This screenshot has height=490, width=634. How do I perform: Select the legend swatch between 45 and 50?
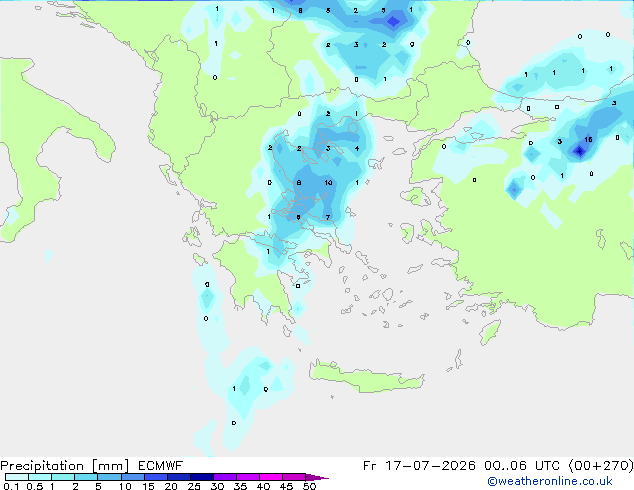tap(294, 477)
